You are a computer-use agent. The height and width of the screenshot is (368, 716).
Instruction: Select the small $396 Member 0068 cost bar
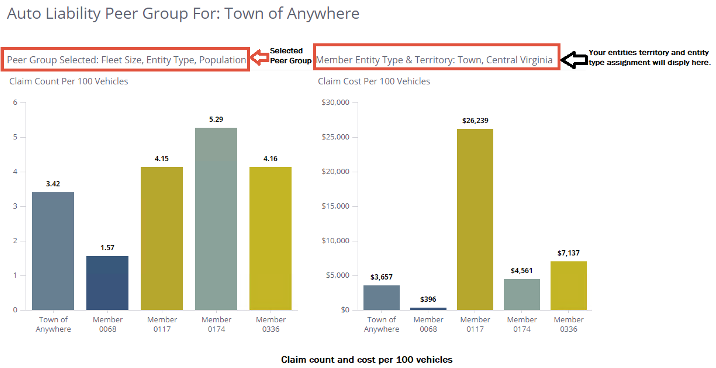pos(428,309)
